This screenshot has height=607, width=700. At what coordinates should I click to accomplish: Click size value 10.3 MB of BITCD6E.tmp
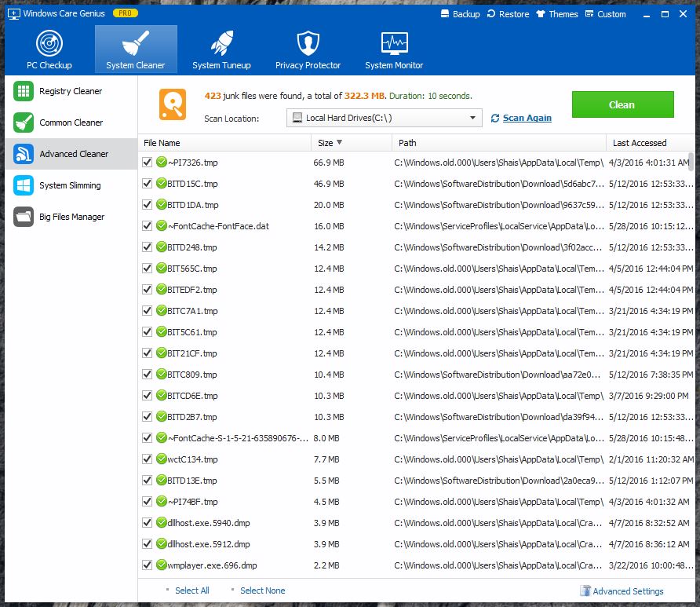(x=329, y=396)
